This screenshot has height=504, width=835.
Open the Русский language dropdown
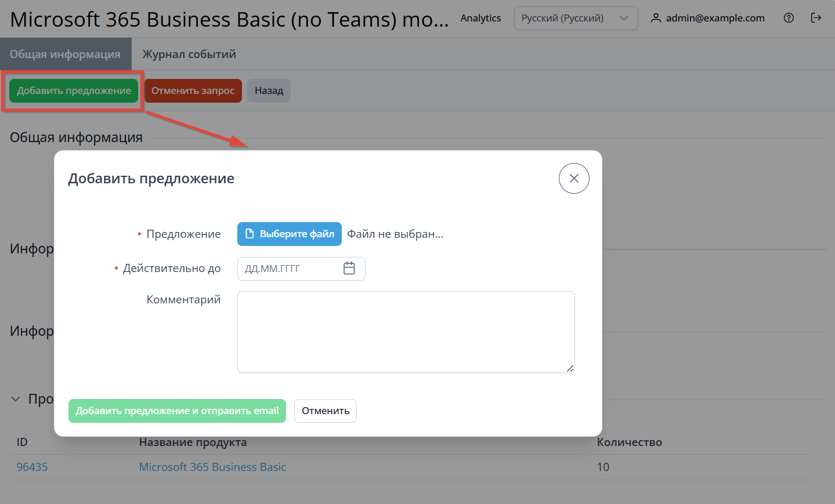(x=576, y=18)
